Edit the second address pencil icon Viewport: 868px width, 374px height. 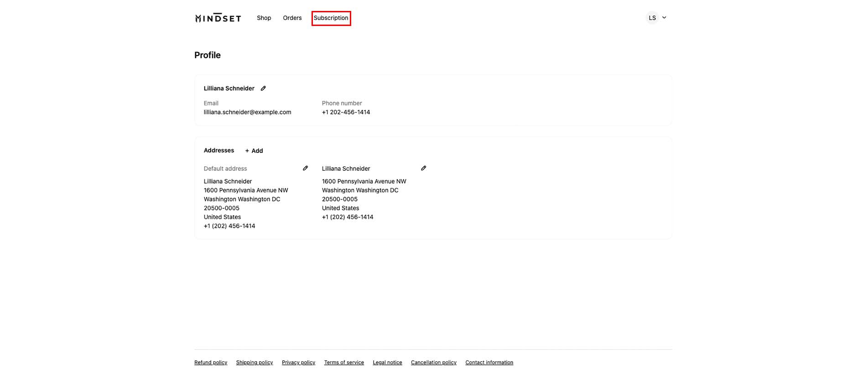423,168
